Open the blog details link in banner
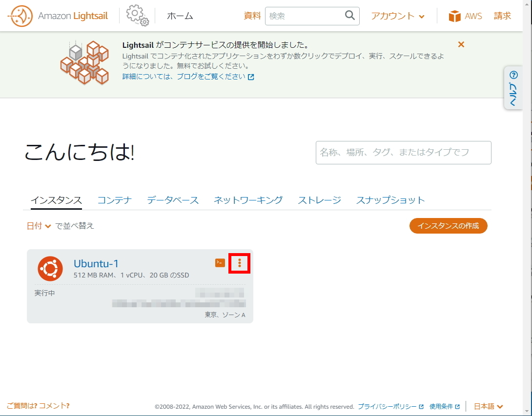532x416 pixels. [188, 77]
